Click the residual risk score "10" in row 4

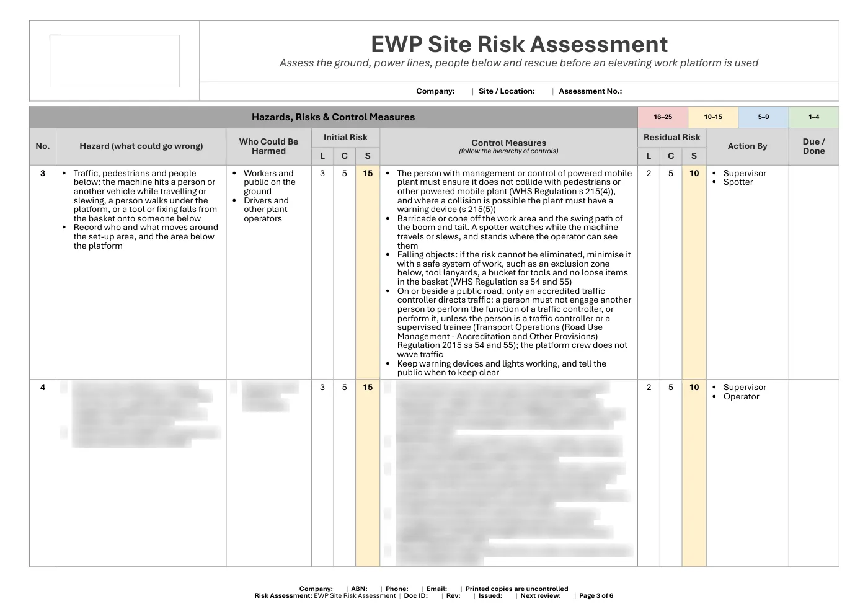click(694, 388)
